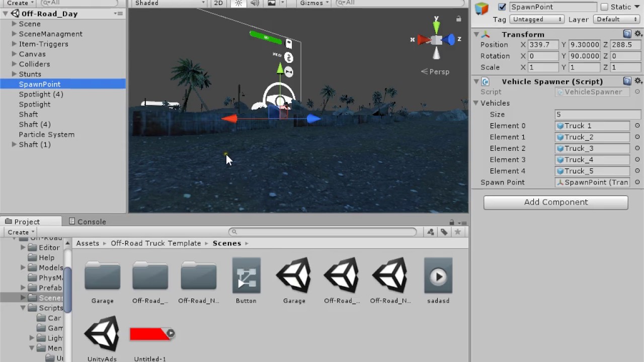Toggle Persp projection label
This screenshot has width=644, height=362.
click(x=436, y=72)
